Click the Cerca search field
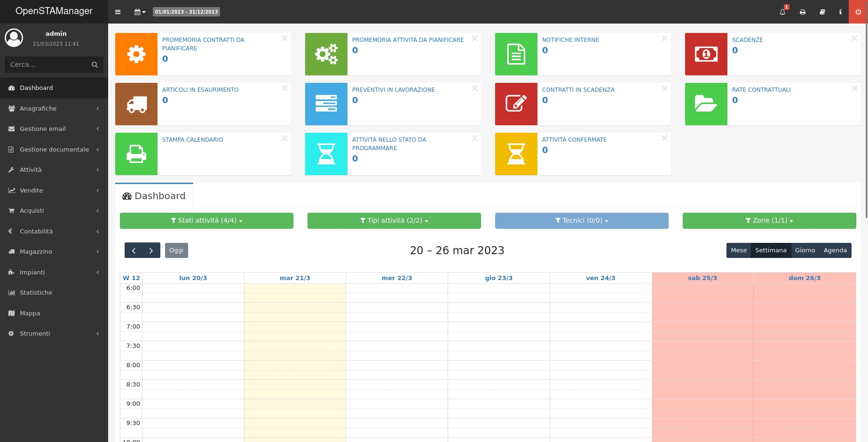The height and width of the screenshot is (442, 868). 47,64
